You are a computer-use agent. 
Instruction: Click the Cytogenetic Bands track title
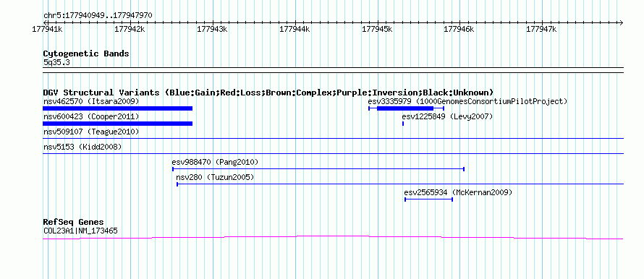pyautogui.click(x=86, y=53)
